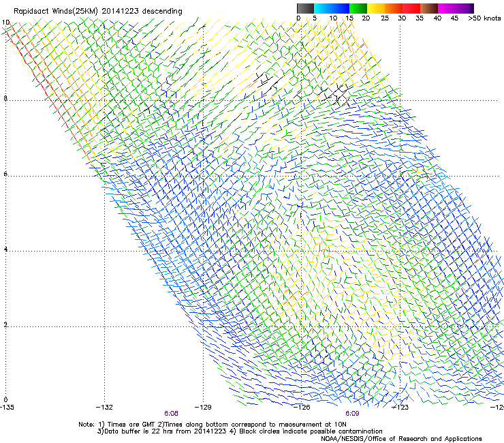Click the yellow 20-25 knots legend band
Viewport: 504px width, 443px height.
pyautogui.click(x=376, y=8)
